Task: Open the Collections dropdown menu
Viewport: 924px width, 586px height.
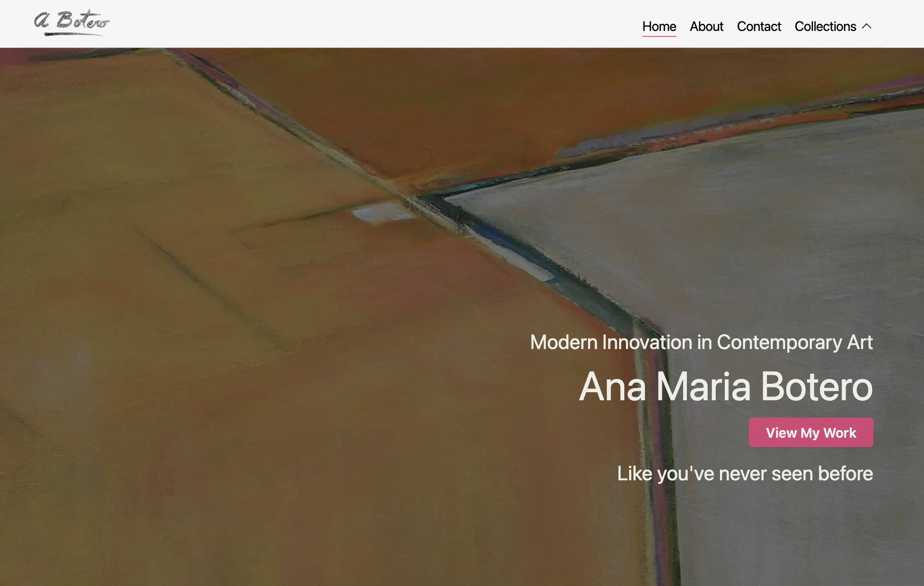Action: pos(833,26)
